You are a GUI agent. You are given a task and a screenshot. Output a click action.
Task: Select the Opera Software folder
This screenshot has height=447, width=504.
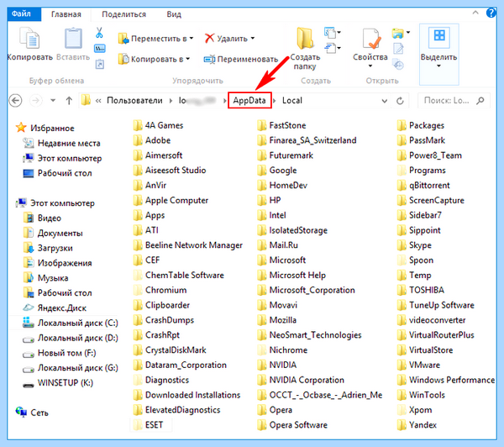pyautogui.click(x=292, y=425)
